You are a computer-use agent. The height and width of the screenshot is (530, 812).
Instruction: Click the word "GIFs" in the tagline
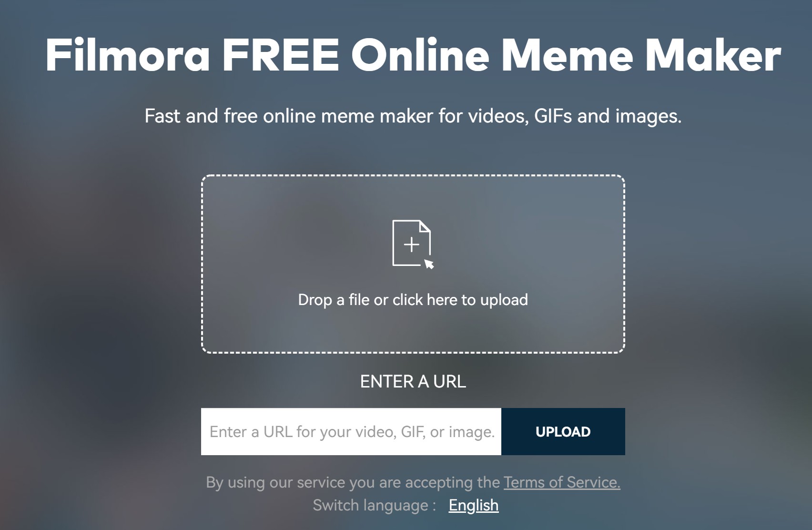(553, 116)
